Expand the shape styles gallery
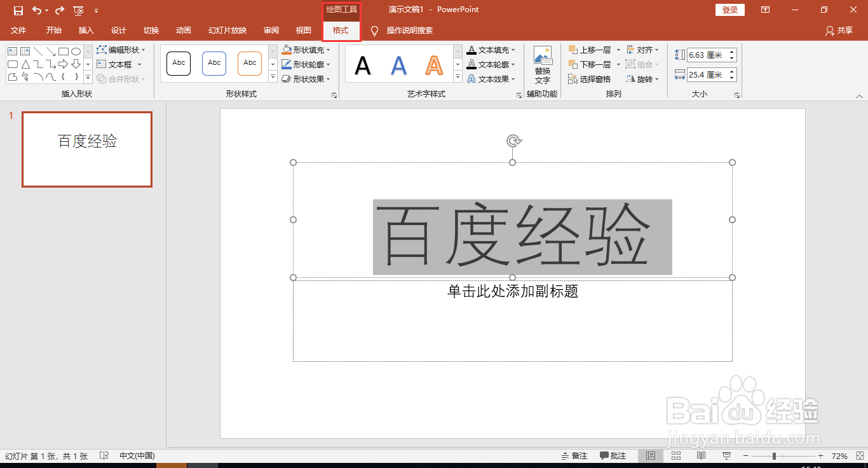Viewport: 868px width, 468px height. [273, 78]
